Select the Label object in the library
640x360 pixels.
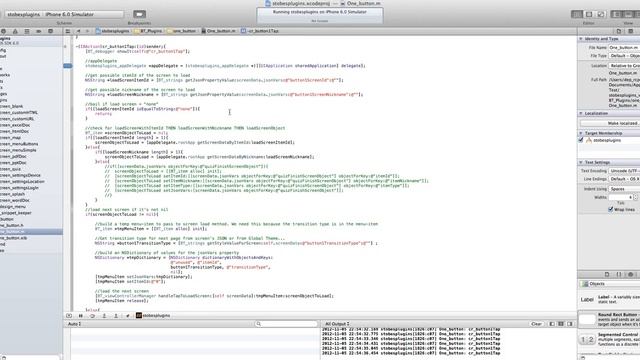tap(609, 299)
